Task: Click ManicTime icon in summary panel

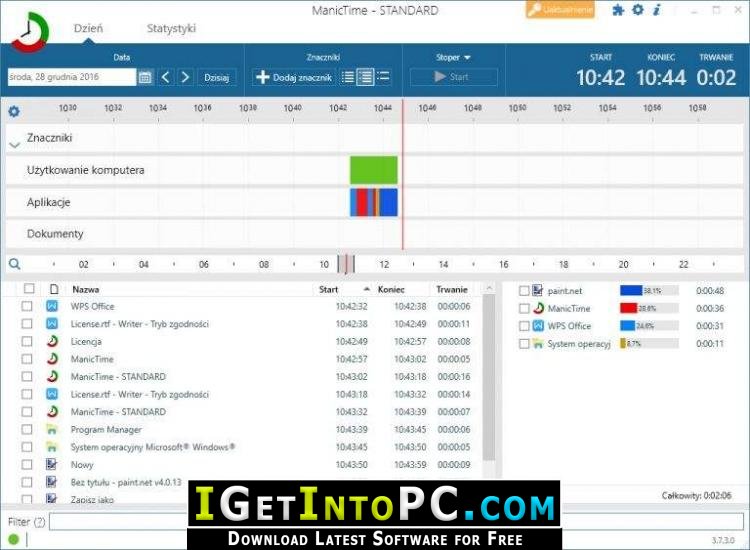Action: [539, 308]
